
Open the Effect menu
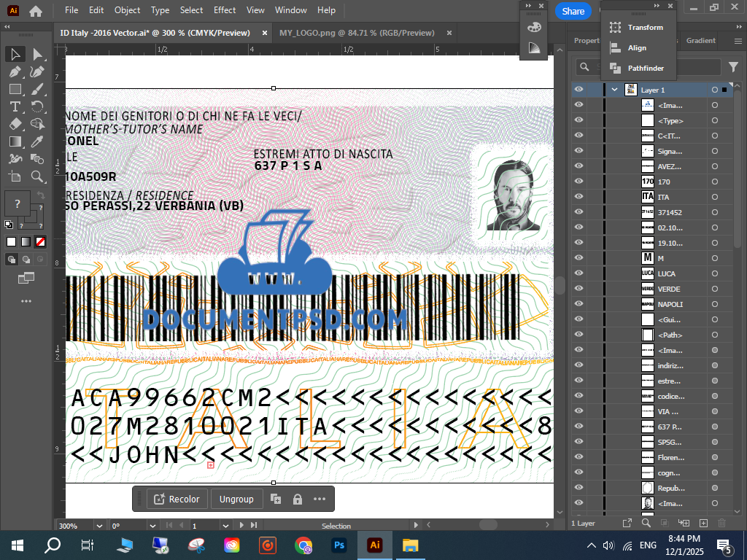coord(225,10)
